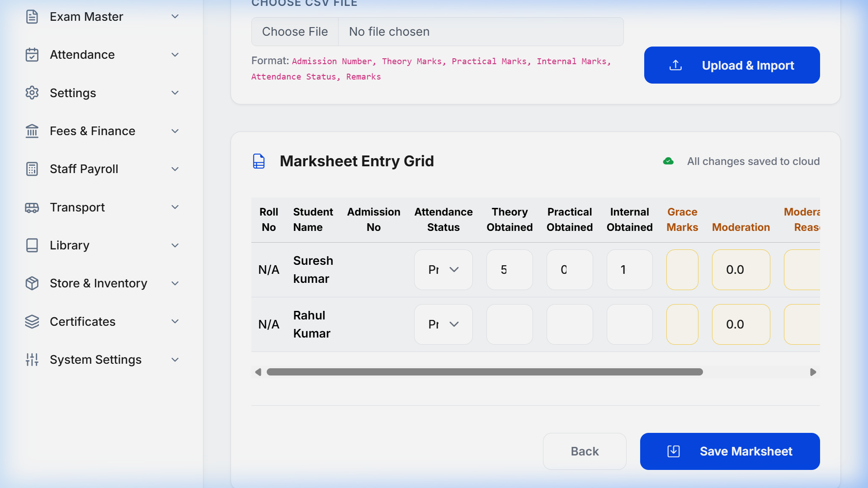The width and height of the screenshot is (868, 488).
Task: Open the Transport menu
Action: coord(103,207)
